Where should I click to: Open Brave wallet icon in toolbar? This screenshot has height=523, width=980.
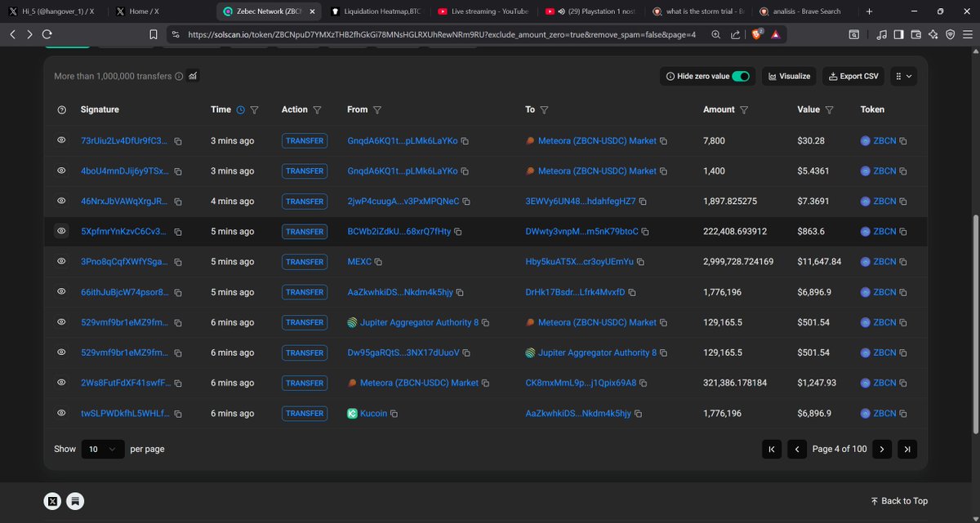tap(915, 35)
